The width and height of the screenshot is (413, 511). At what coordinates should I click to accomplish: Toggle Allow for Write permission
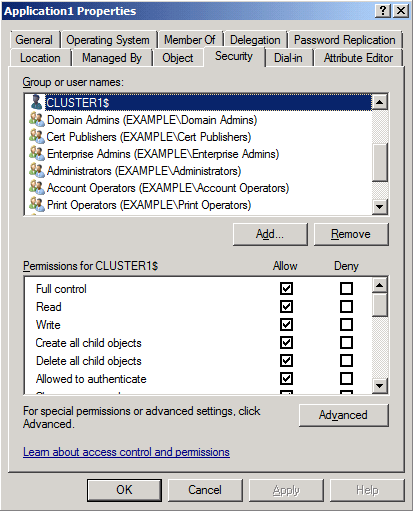pos(286,324)
